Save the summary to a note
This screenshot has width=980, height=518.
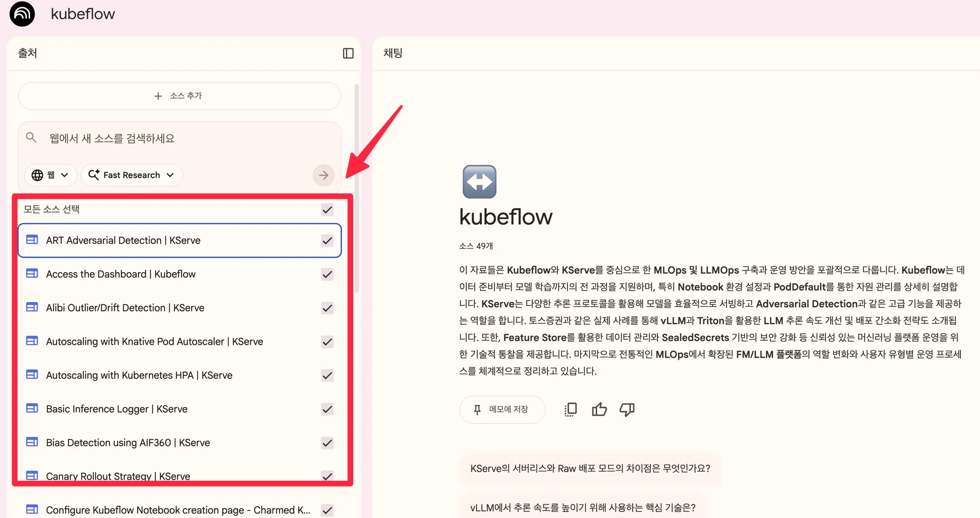point(502,409)
